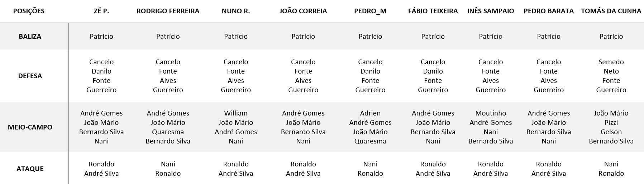Click the RODRIGO FERREIRA header
The width and height of the screenshot is (644, 184).
168,11
